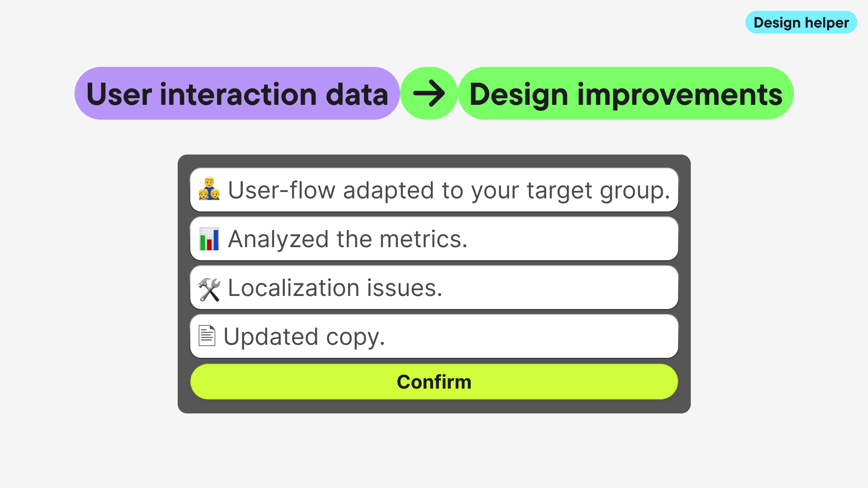Screen dimensions: 868x488
Task: Select the purple User interaction data pill
Action: (237, 94)
